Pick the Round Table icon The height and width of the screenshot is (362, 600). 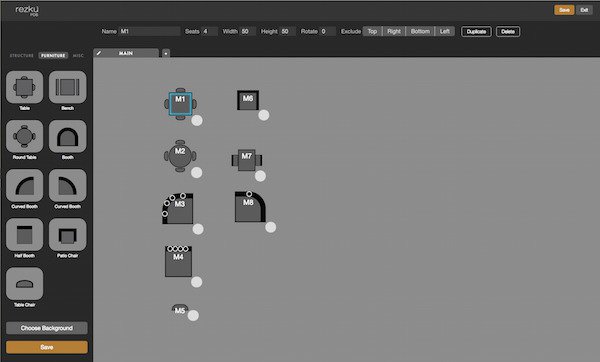point(24,136)
